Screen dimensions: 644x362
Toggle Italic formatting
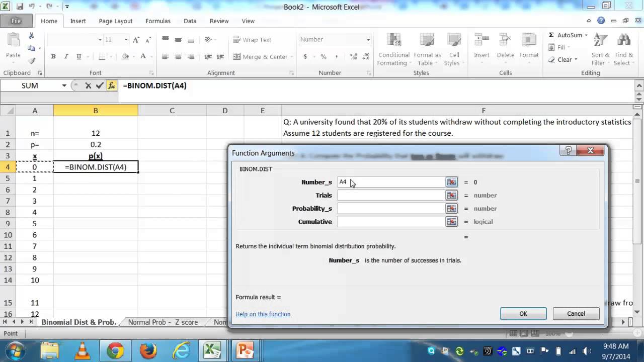[x=66, y=57]
